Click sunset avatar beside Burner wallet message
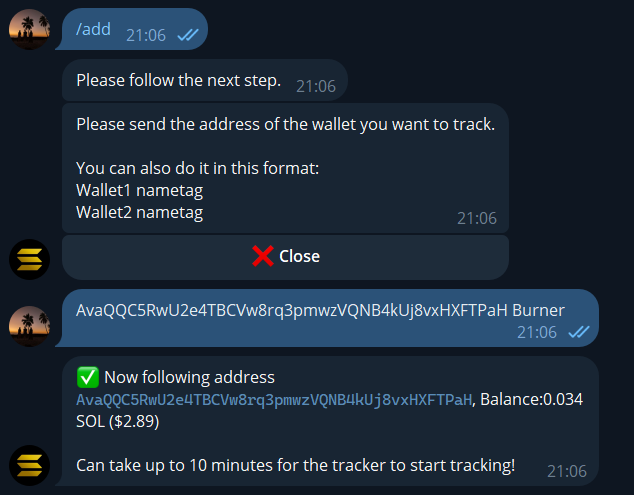This screenshot has width=634, height=495. 30,326
